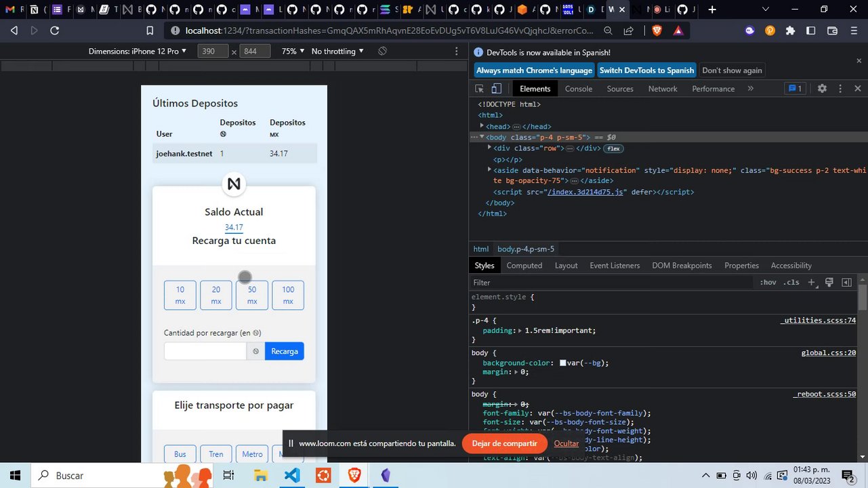Click the styles Filter input

(613, 283)
